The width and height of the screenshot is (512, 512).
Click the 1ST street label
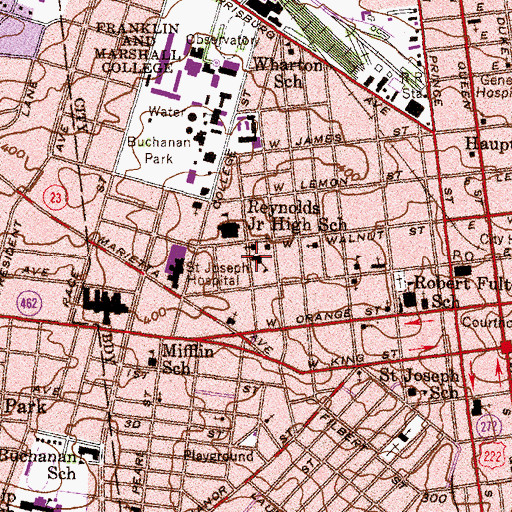137,375
